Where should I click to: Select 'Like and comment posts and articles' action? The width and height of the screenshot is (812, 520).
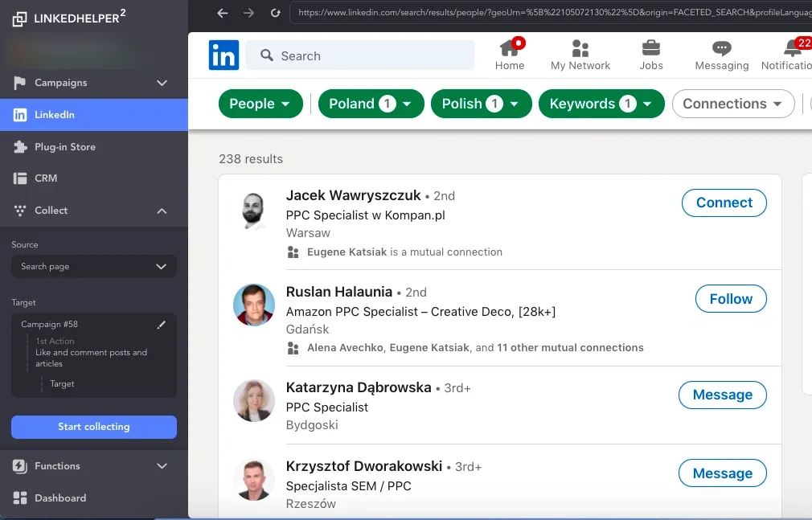pyautogui.click(x=91, y=358)
